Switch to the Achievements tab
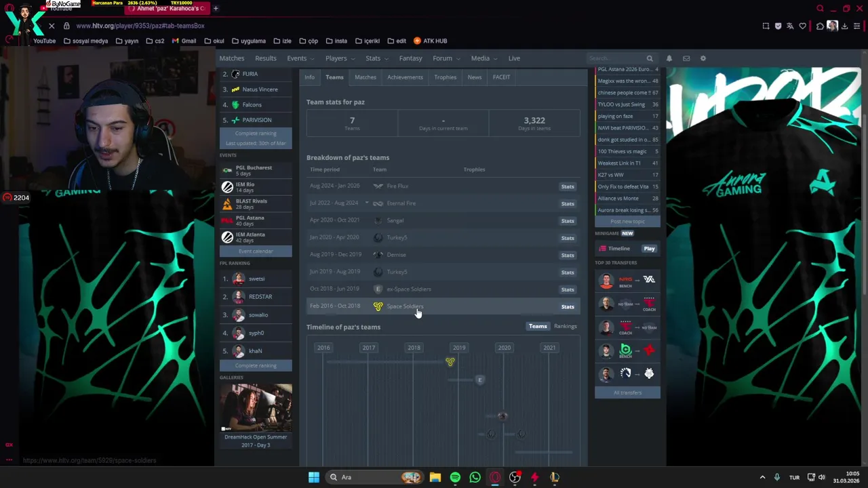868x488 pixels. pyautogui.click(x=405, y=77)
